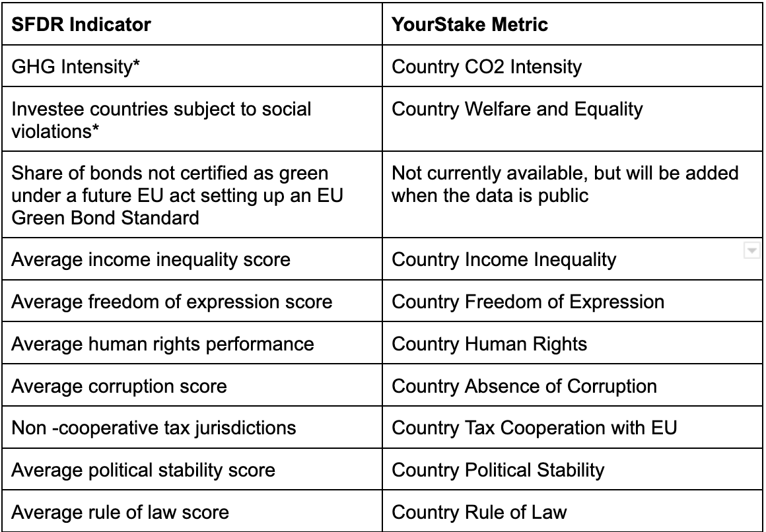Select the EU Green Bond Standard cell
Image resolution: width=766 pixels, height=532 pixels.
(192, 195)
